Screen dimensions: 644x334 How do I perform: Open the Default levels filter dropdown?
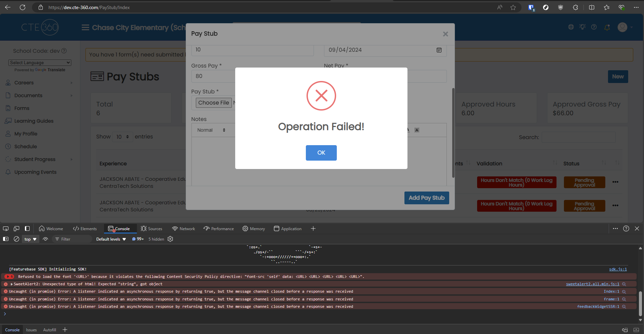coord(110,239)
